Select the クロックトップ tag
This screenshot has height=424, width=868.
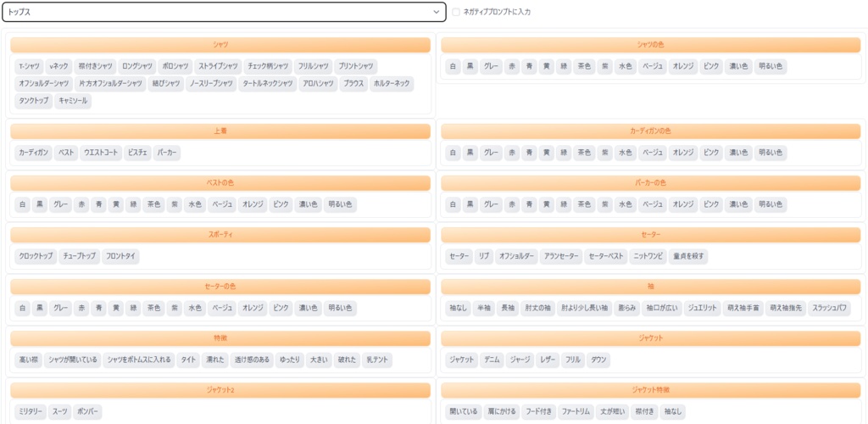(36, 256)
